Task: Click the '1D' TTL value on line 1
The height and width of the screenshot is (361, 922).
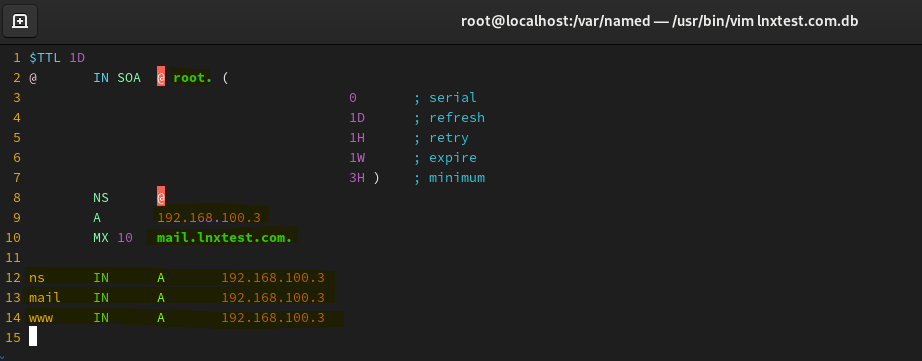Action: point(77,58)
